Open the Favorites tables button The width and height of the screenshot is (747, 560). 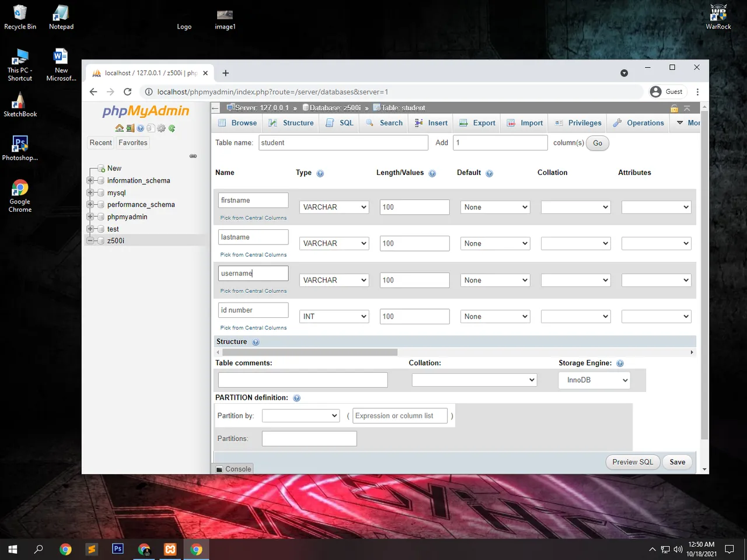(x=133, y=143)
